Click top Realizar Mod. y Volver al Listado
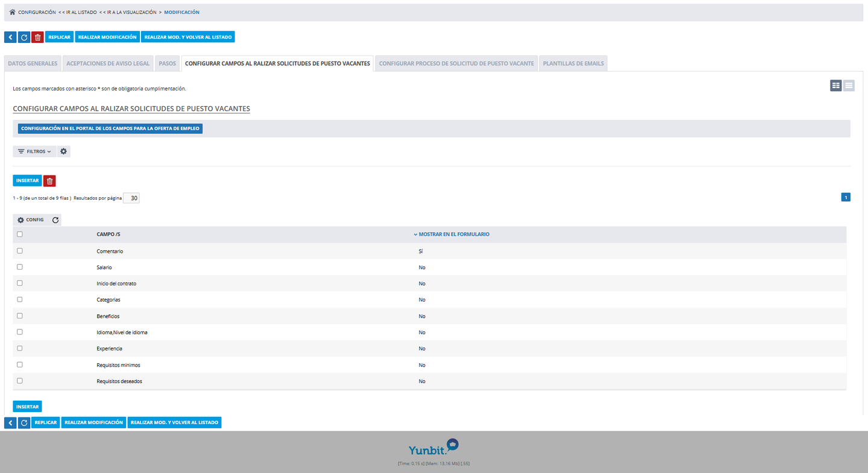868x473 pixels. point(188,37)
